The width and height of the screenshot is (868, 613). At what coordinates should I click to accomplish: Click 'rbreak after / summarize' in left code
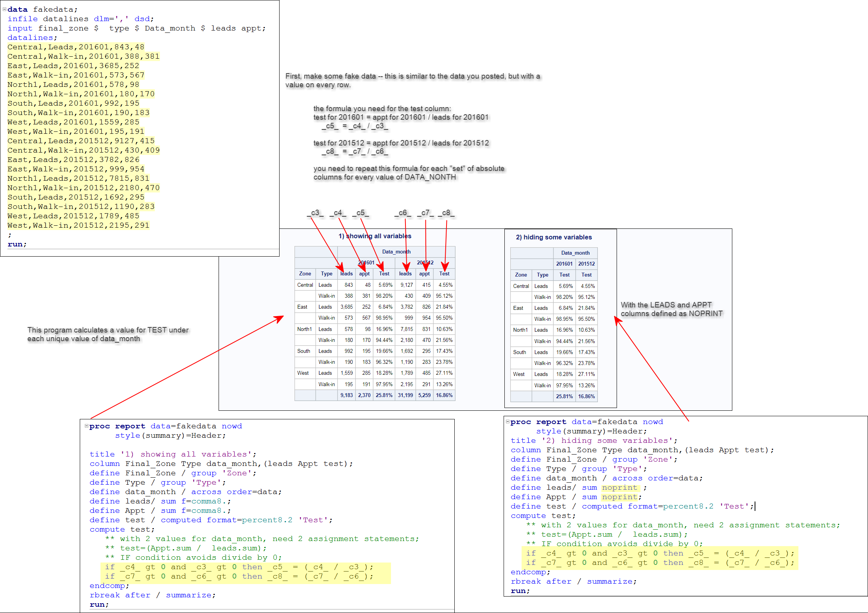click(x=152, y=595)
